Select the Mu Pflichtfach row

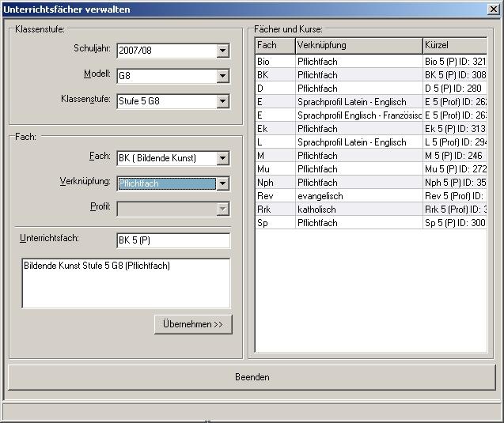click(x=358, y=169)
